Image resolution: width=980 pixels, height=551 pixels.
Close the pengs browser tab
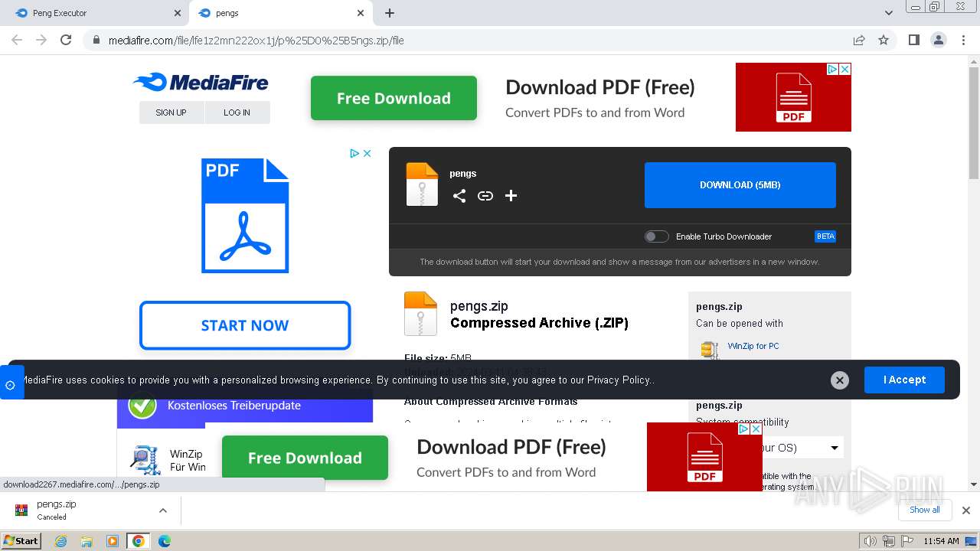[361, 13]
